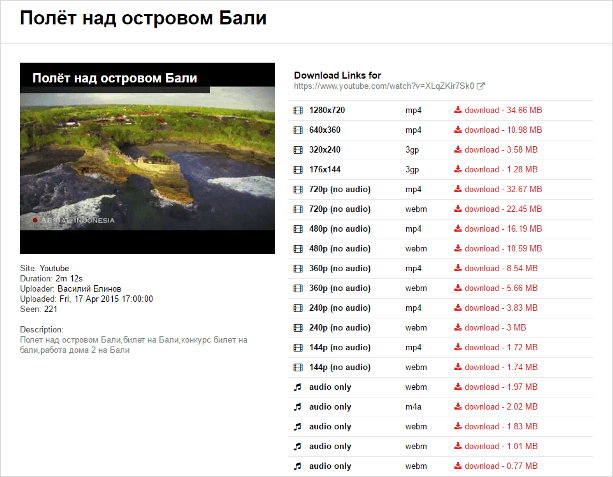The height and width of the screenshot is (477, 613).
Task: Download the 2.02 MB m4a audio
Action: [x=495, y=407]
